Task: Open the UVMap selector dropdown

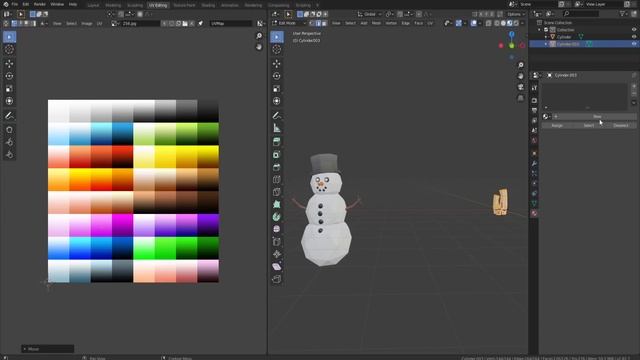Action: click(231, 24)
